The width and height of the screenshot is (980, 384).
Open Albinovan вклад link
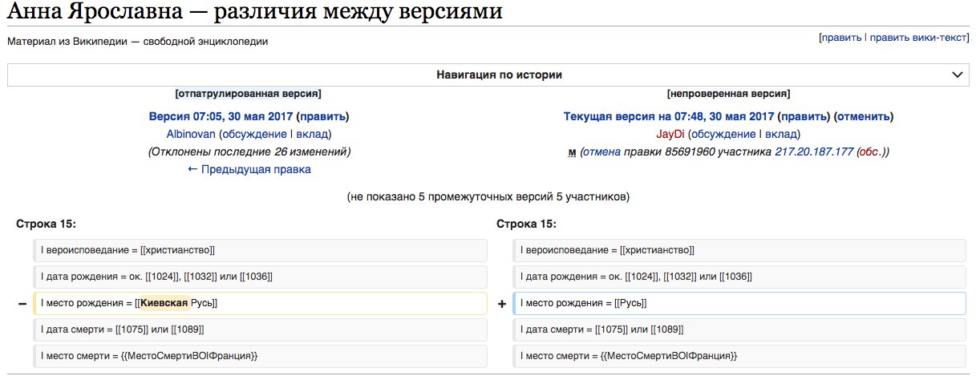310,134
